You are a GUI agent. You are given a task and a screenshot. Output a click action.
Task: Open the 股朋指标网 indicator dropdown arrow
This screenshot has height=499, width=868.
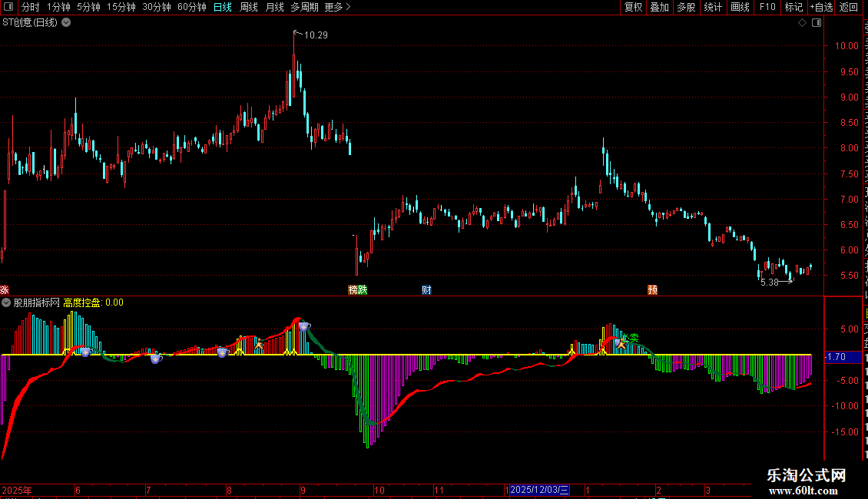pyautogui.click(x=6, y=302)
